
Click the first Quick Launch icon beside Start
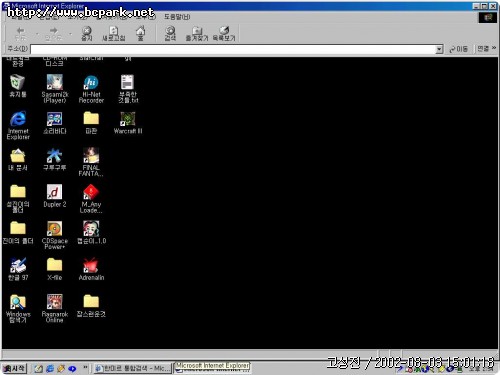[39, 368]
